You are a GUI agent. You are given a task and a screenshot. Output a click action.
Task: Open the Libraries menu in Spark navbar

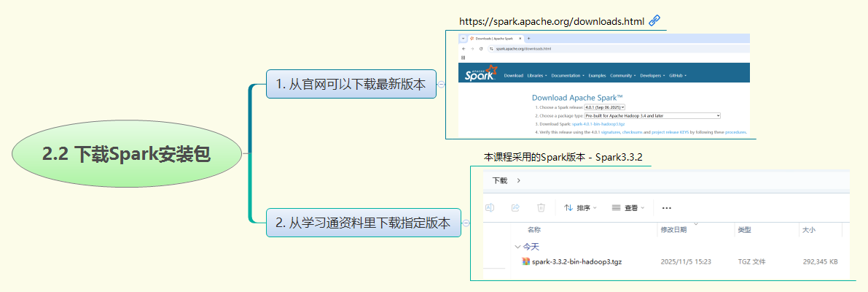point(537,75)
